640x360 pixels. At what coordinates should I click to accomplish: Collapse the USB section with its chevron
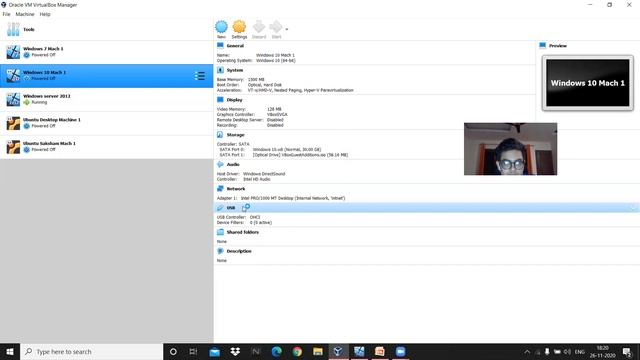pyautogui.click(x=633, y=208)
